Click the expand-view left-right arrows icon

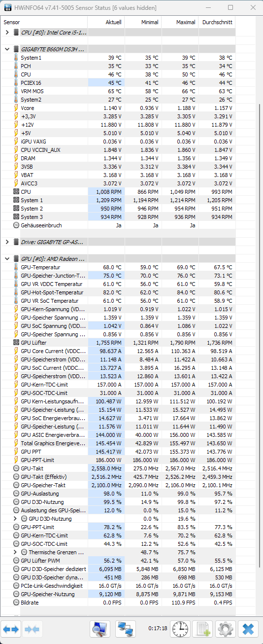click(11, 629)
